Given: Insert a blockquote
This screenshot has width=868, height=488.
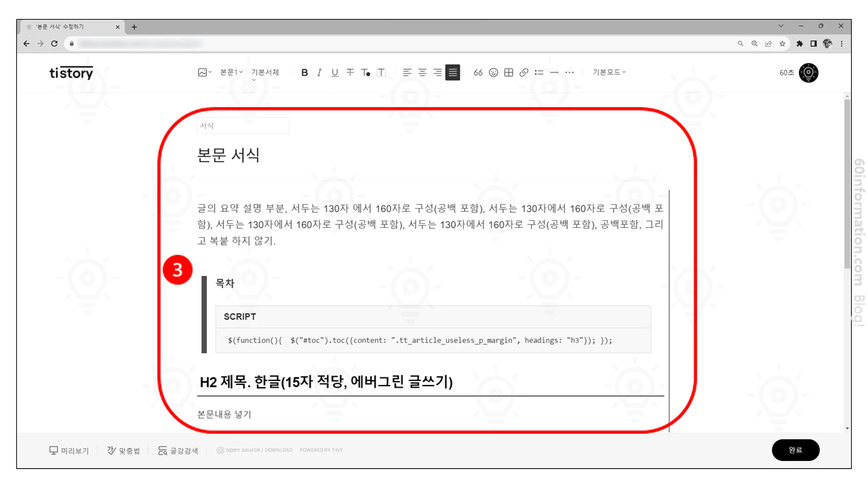Looking at the screenshot, I should pyautogui.click(x=478, y=73).
